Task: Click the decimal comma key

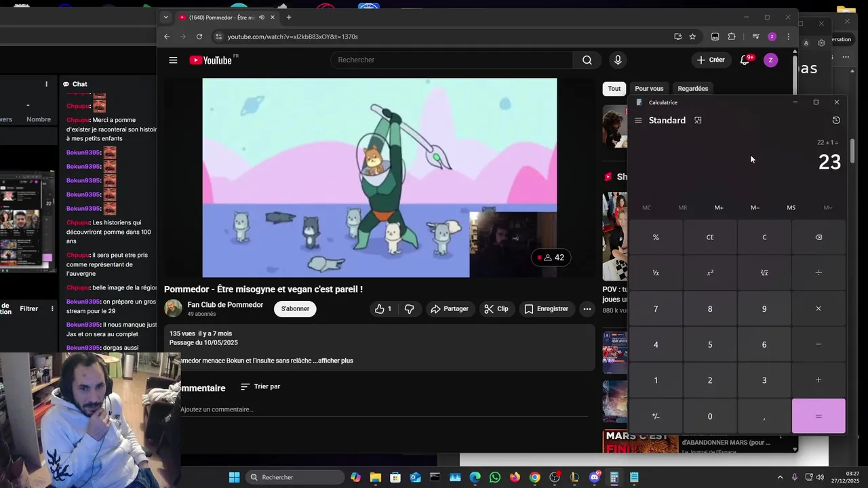Action: coord(764,416)
